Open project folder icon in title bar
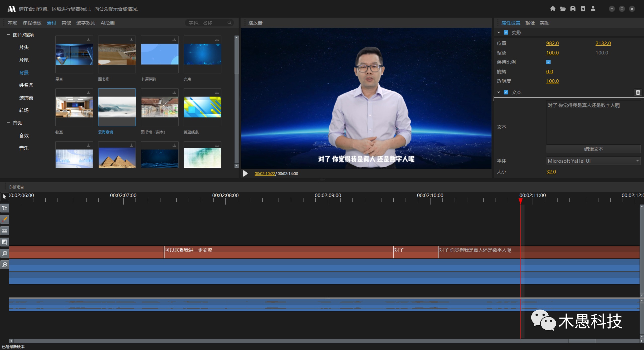Screen dimensions: 644x350 (563, 9)
